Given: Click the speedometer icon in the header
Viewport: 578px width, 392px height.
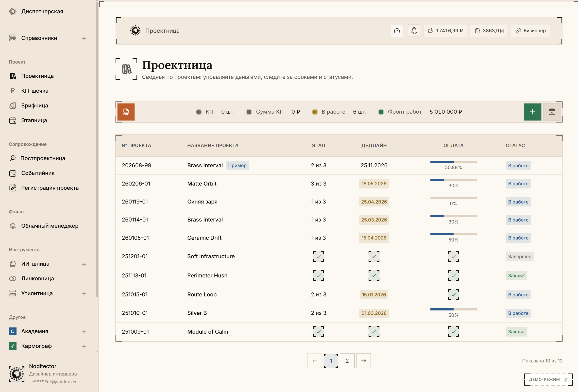Looking at the screenshot, I should click(x=397, y=31).
